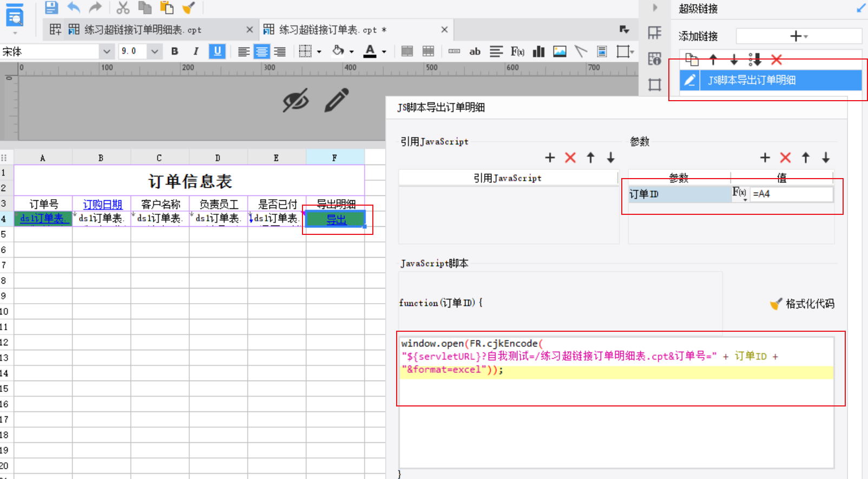Open the tab list arrow at tab bar right
The image size is (868, 479).
click(x=624, y=29)
